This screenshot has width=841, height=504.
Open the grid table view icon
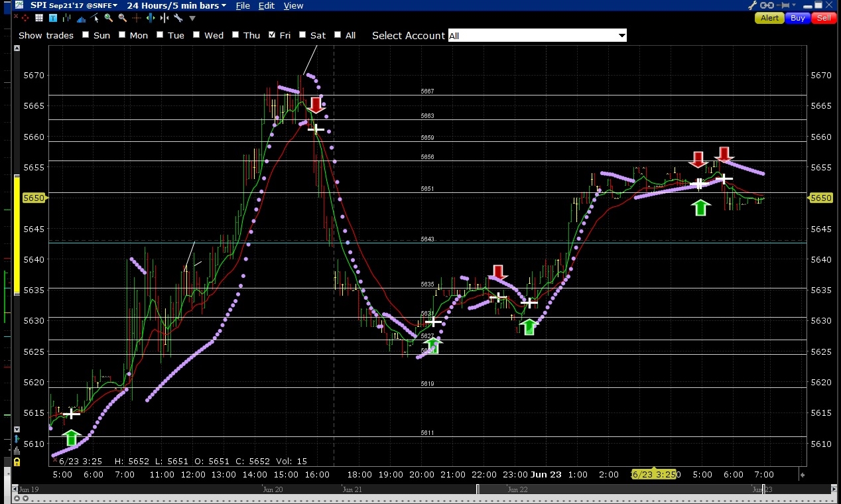pos(39,18)
